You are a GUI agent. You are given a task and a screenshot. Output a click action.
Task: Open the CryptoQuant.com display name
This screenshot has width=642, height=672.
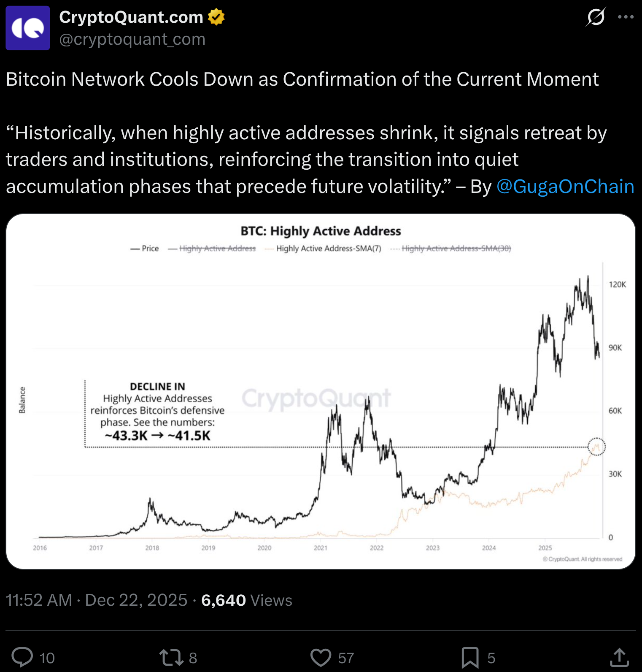(131, 17)
